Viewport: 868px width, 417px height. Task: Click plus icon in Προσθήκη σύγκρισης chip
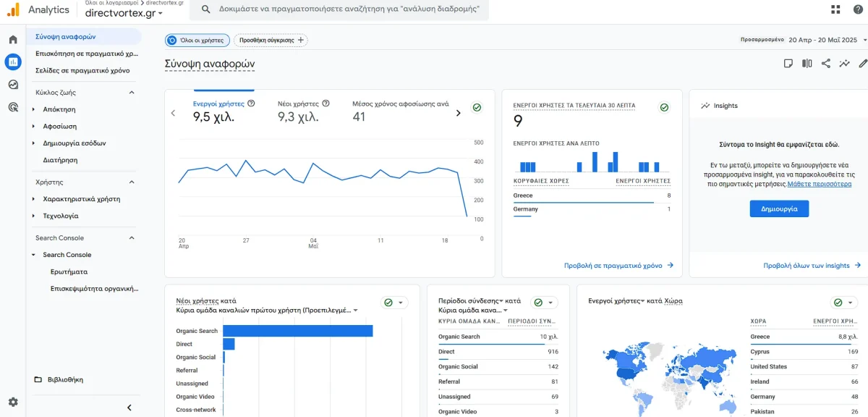pyautogui.click(x=301, y=40)
